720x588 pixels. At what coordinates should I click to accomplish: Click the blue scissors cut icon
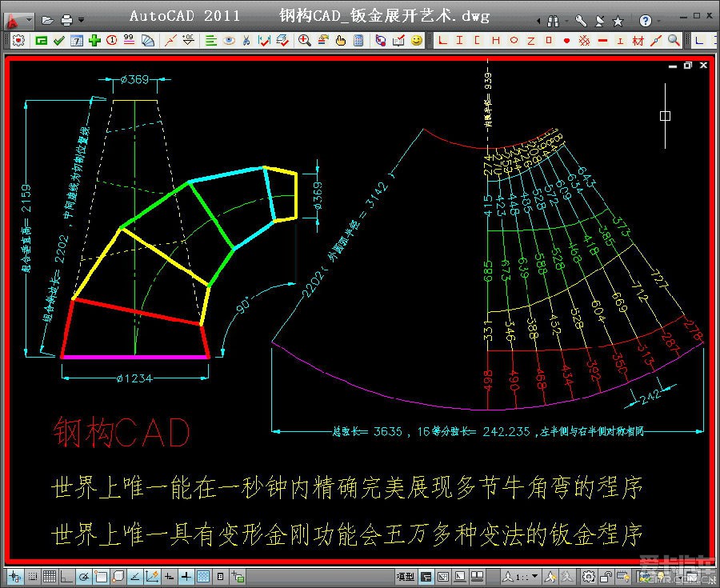246,41
